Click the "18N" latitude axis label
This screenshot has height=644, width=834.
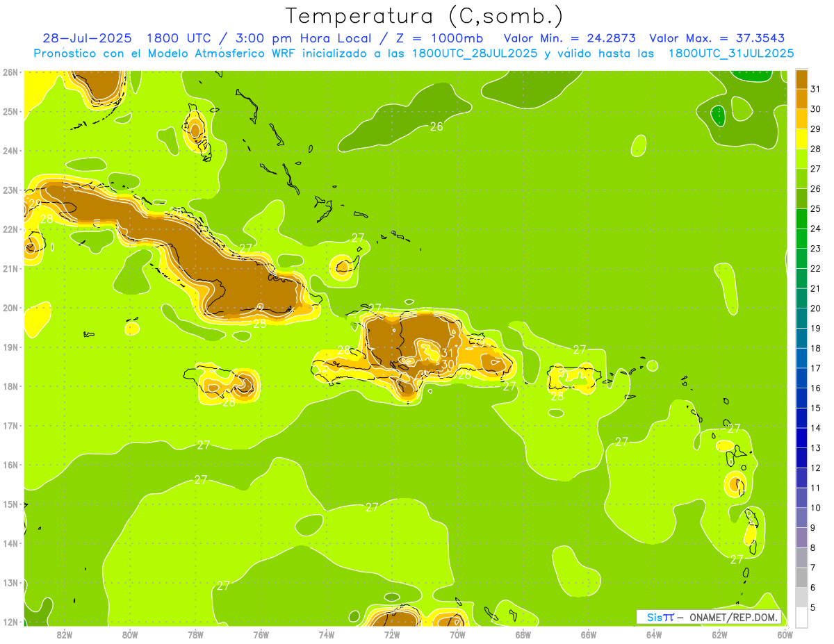(10, 386)
